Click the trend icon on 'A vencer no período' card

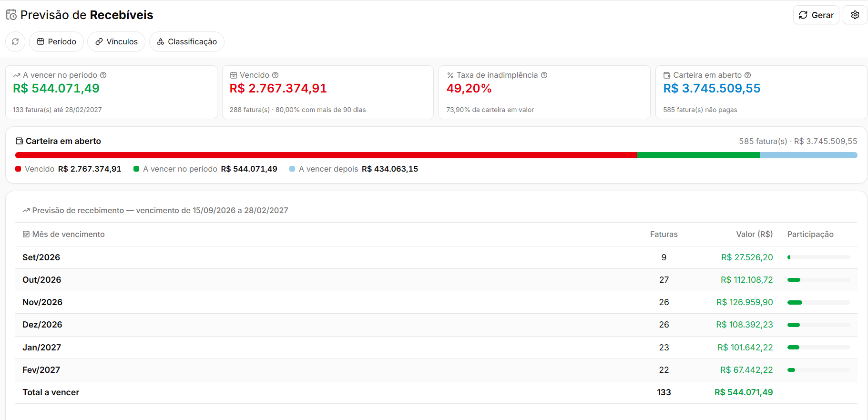[17, 75]
